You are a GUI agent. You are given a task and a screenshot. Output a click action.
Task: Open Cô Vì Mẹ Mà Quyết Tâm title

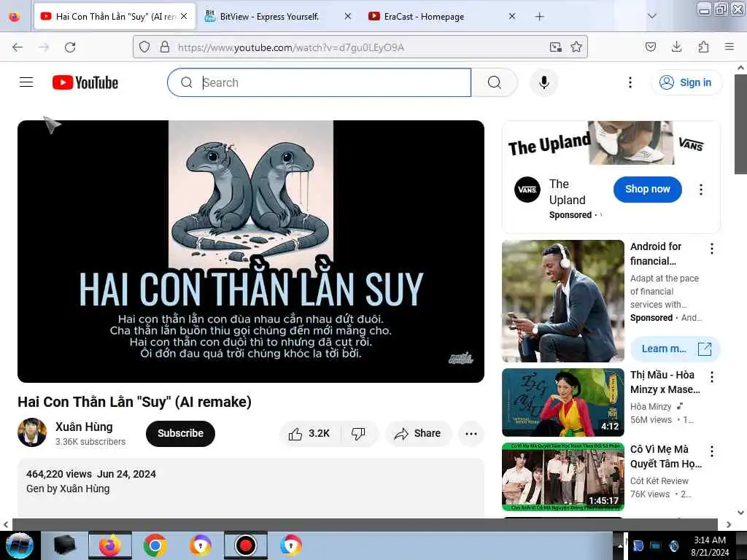point(666,456)
